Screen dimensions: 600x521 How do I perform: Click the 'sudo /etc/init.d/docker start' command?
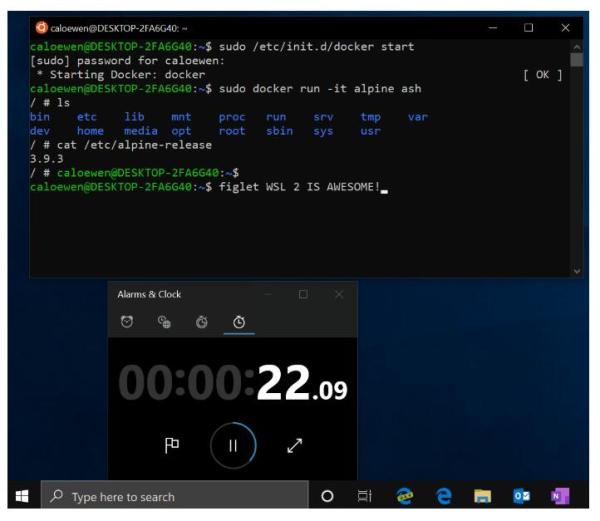316,47
